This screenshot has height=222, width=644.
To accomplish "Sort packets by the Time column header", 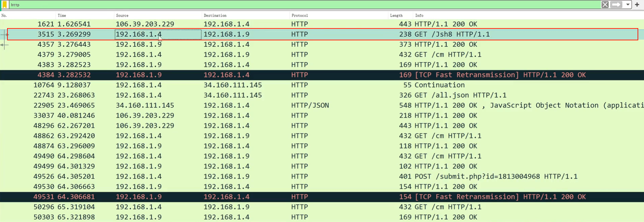I will [85, 16].
